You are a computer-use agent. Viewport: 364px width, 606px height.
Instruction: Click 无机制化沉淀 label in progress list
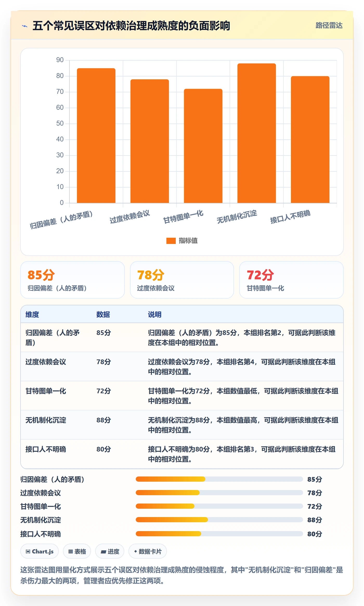point(41,520)
